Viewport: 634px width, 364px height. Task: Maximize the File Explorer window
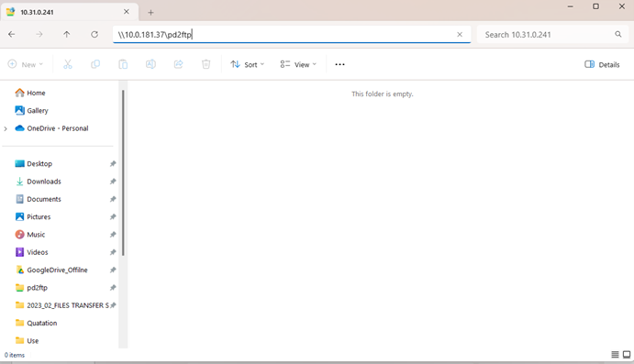point(595,6)
